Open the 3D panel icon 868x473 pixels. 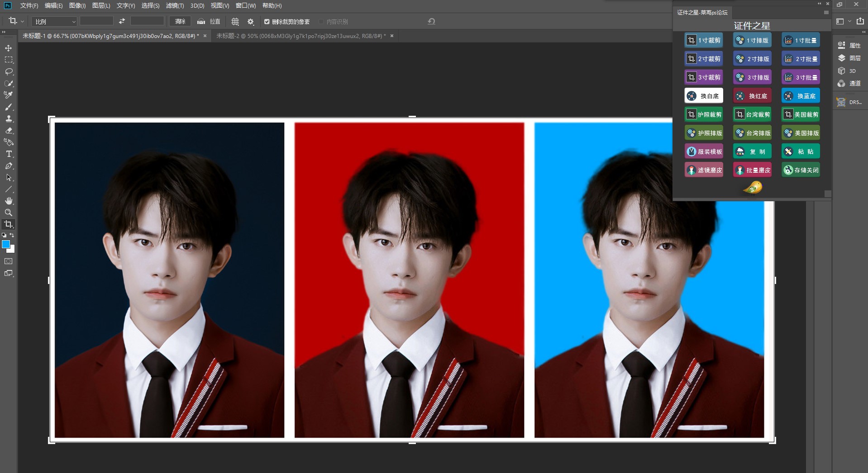[842, 71]
